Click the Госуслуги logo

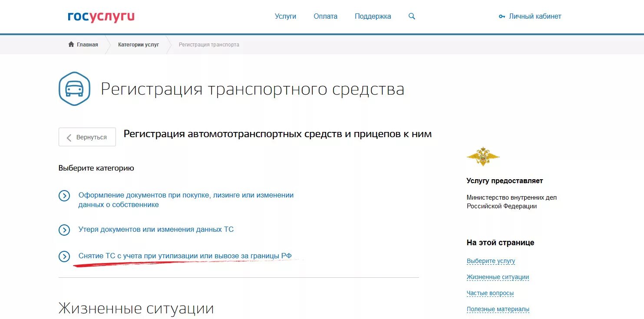[x=101, y=17]
